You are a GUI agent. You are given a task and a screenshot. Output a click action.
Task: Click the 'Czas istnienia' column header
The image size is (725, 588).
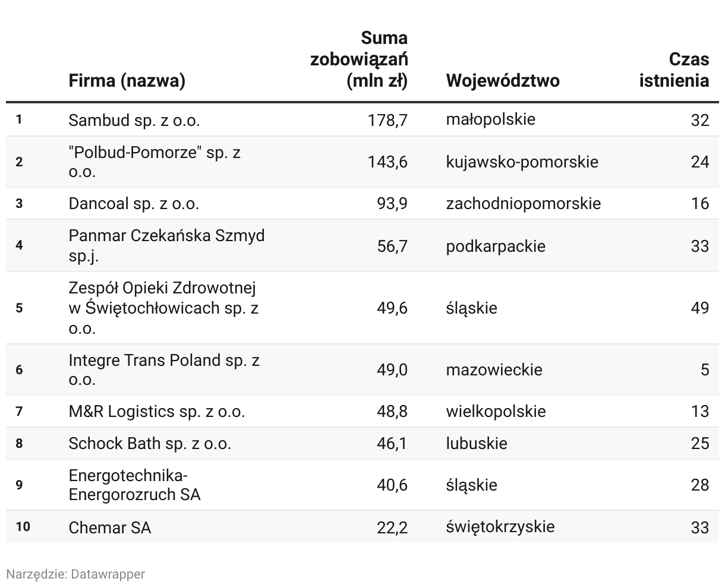(674, 69)
